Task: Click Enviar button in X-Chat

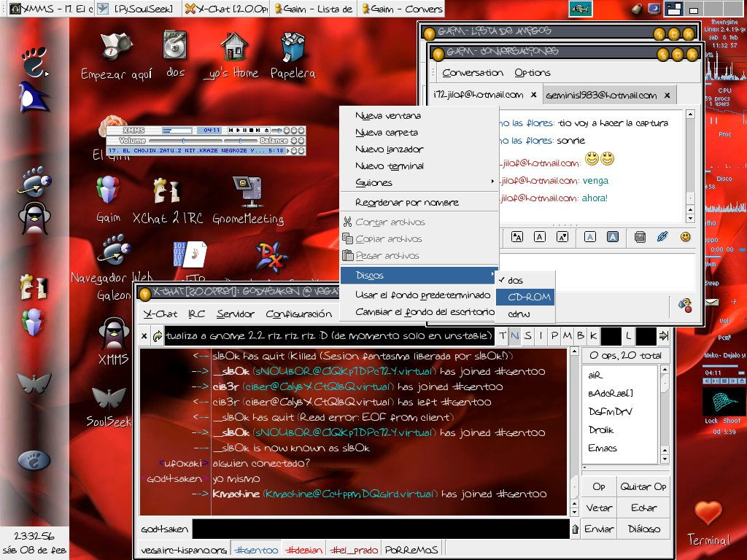Action: (x=599, y=529)
